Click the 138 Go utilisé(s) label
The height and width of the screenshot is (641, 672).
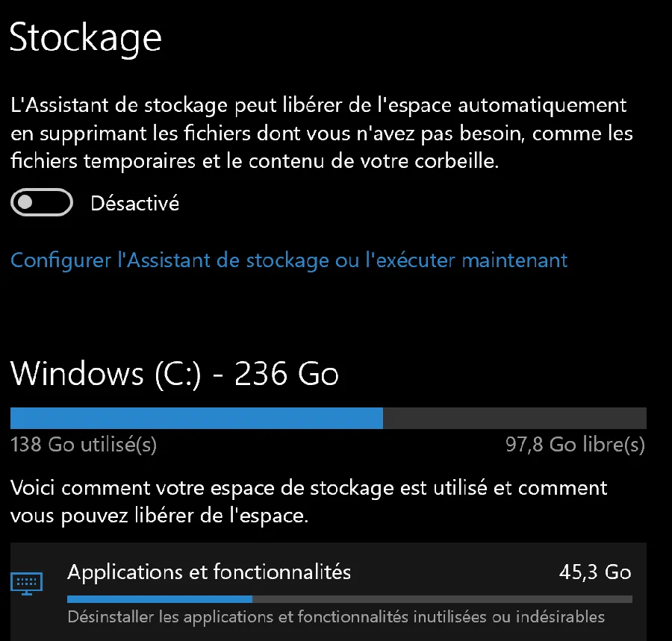click(84, 445)
